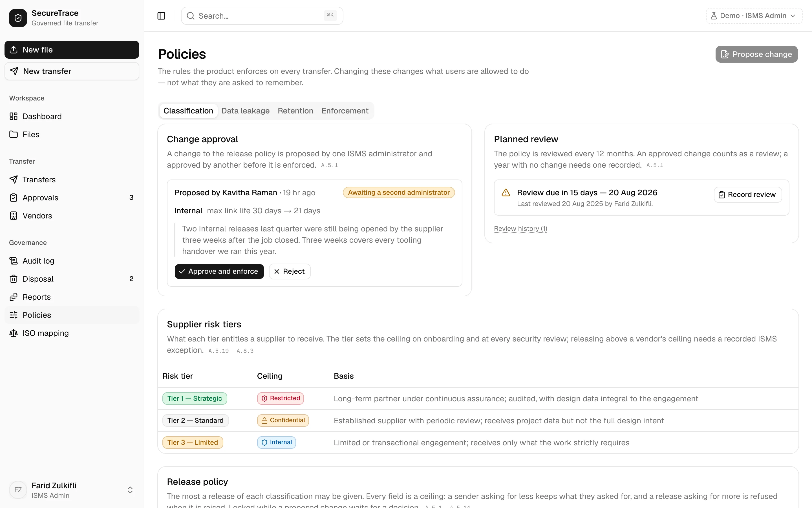
Task: Reject Kavitha Raman's proposed change
Action: click(x=290, y=271)
